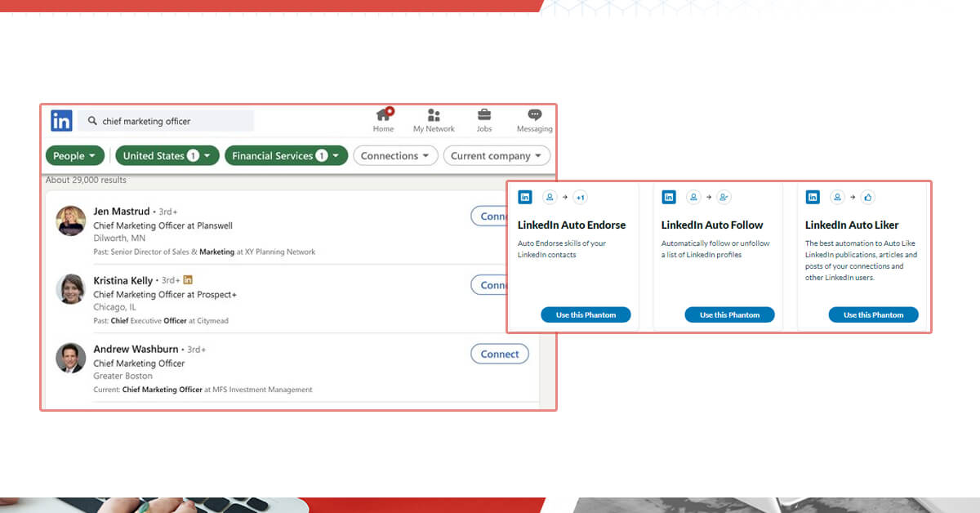This screenshot has width=980, height=513.
Task: Click the About 29,000 results text
Action: tap(86, 180)
